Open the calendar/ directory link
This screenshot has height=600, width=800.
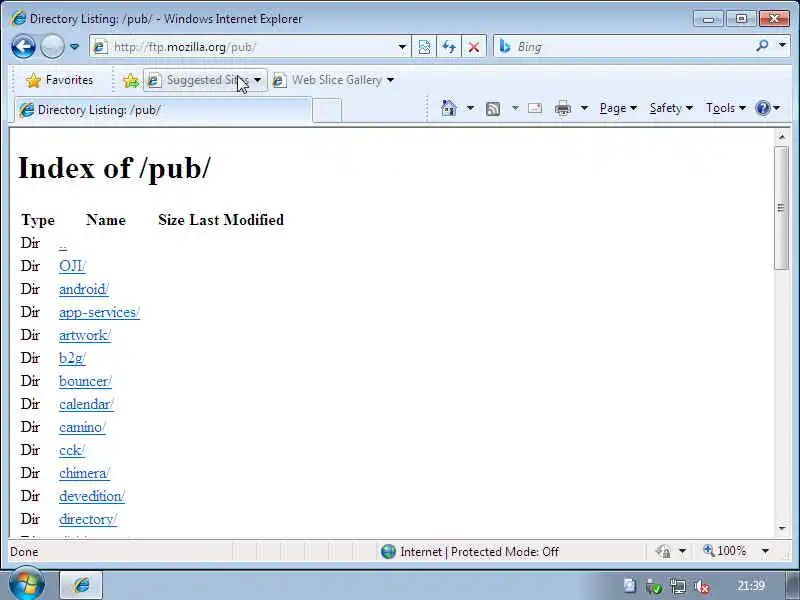click(86, 404)
